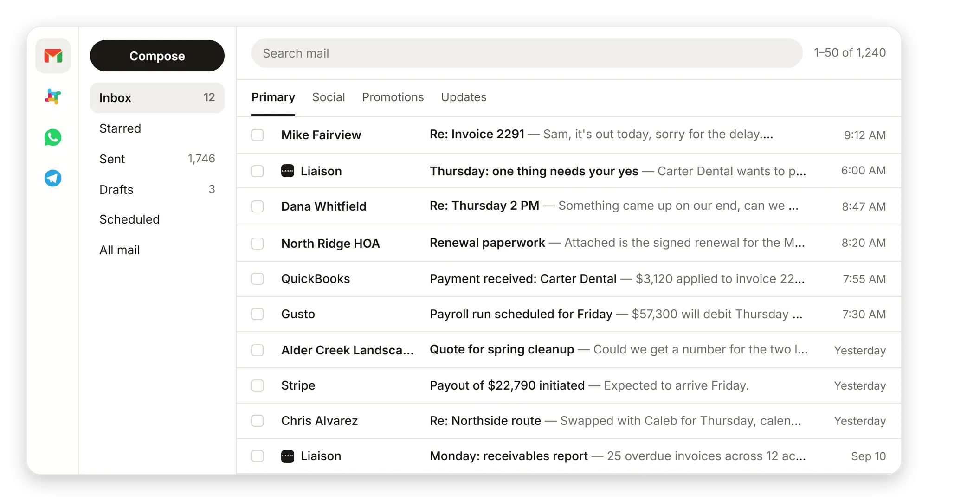Click the 1–50 of 1,240 counter
Image resolution: width=980 pixels, height=501 pixels.
pos(850,53)
